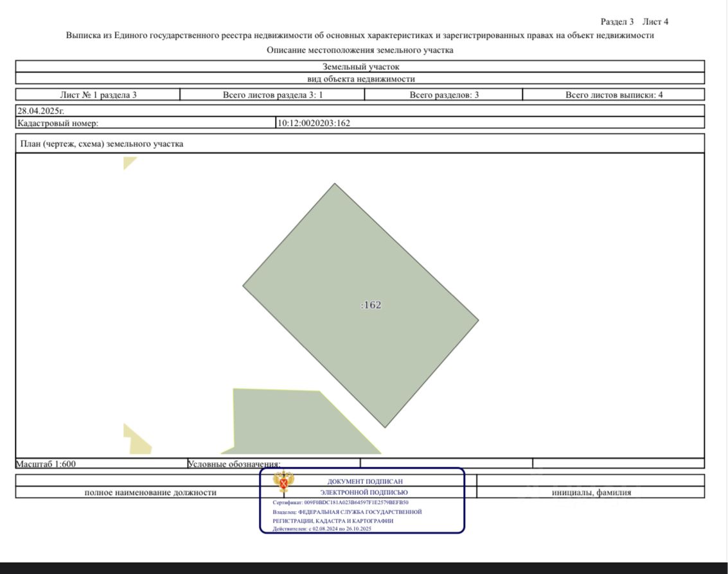Click 'Раздел 3' in page header
Image resolution: width=728 pixels, height=574 pixels.
617,21
